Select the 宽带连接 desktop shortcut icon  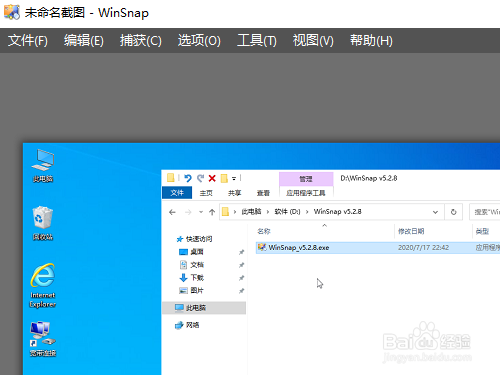click(43, 339)
